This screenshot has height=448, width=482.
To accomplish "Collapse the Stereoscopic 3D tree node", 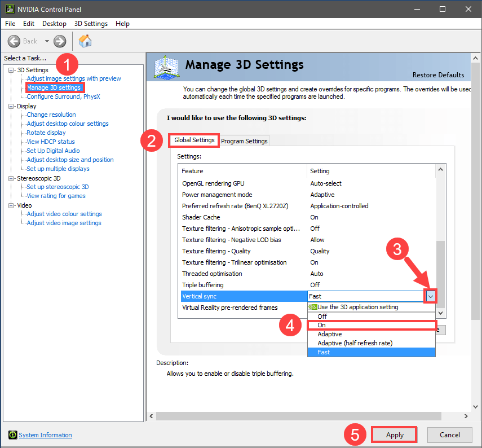I will (x=11, y=178).
